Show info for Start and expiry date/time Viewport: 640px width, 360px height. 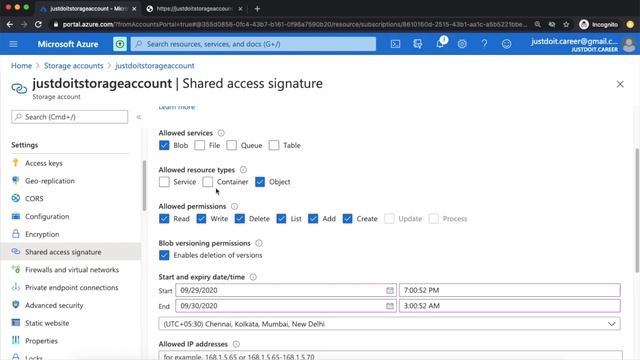pos(253,277)
